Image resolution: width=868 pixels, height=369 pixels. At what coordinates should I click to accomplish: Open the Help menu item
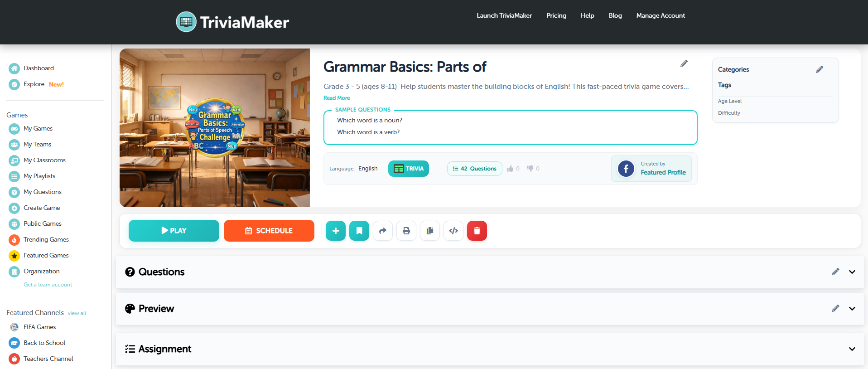tap(588, 15)
